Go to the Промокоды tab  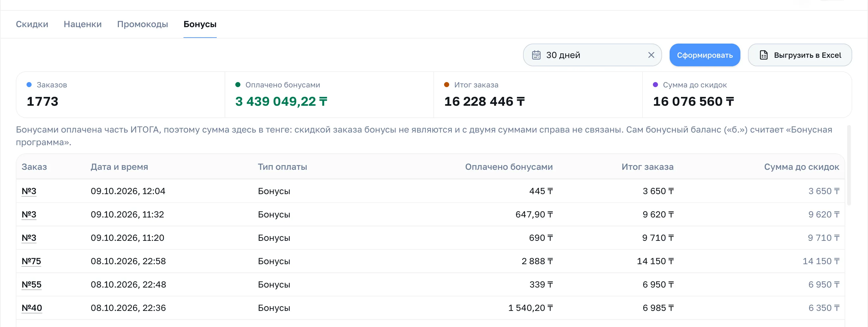142,24
